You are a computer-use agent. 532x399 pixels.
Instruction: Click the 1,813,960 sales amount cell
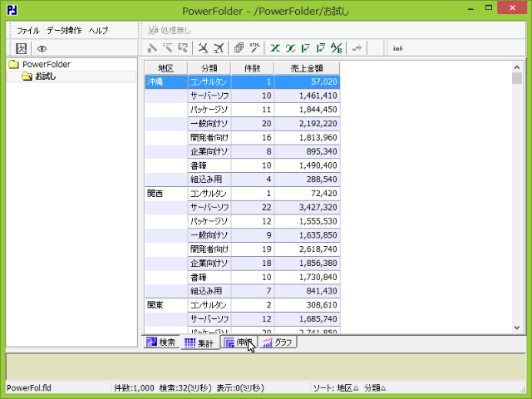(x=307, y=137)
